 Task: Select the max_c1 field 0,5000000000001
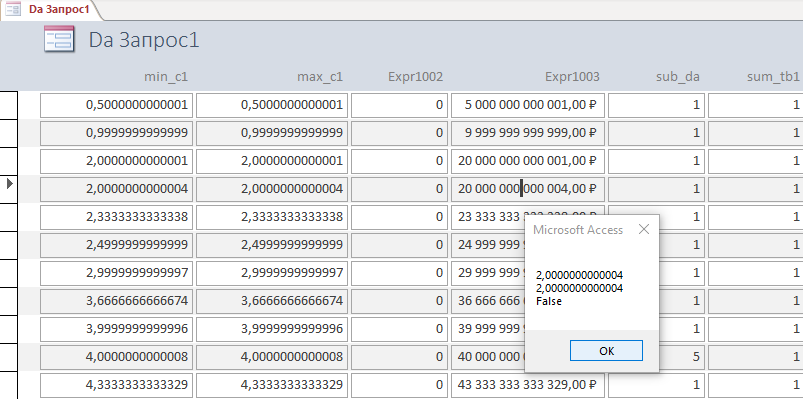coord(272,105)
